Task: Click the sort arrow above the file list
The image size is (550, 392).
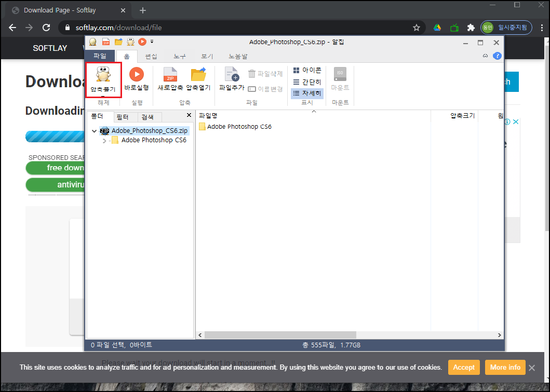Action: pyautogui.click(x=314, y=112)
